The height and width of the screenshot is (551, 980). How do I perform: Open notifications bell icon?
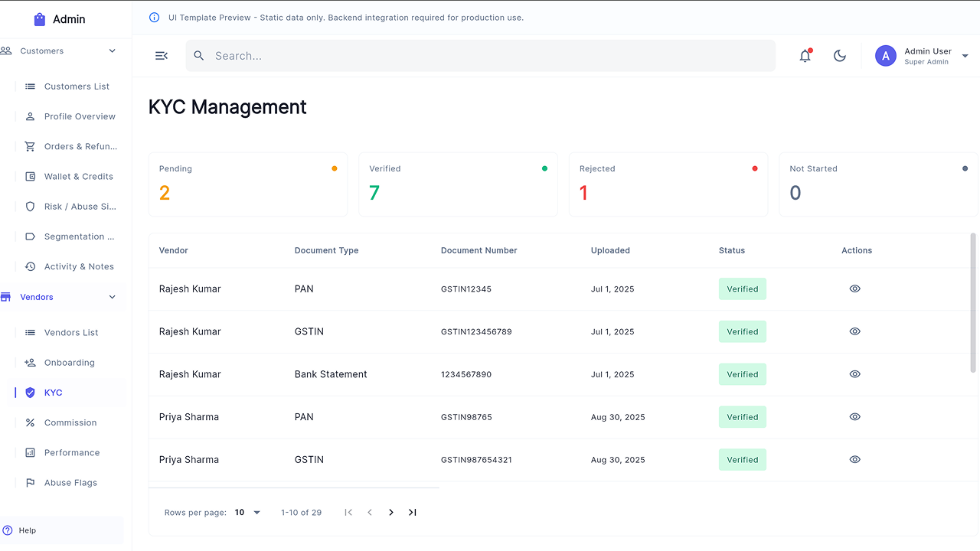[x=805, y=56]
